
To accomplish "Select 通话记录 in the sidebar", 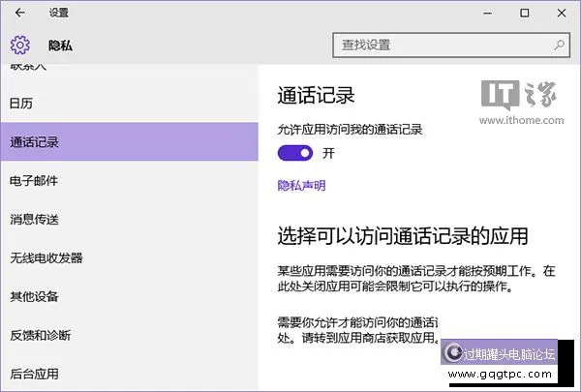I will point(34,142).
